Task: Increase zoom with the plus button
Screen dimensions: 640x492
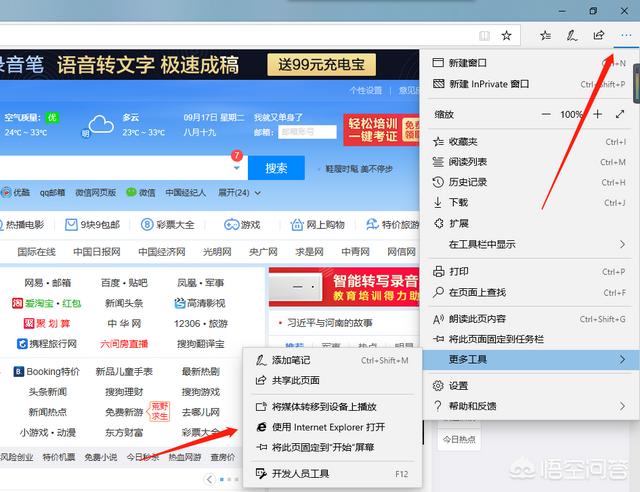Action: 598,114
